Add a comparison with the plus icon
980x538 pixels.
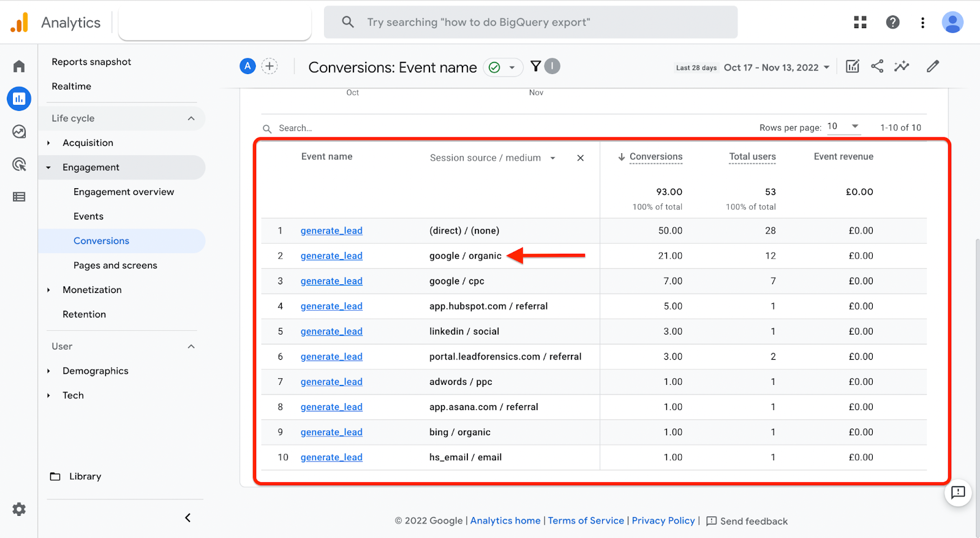point(269,66)
